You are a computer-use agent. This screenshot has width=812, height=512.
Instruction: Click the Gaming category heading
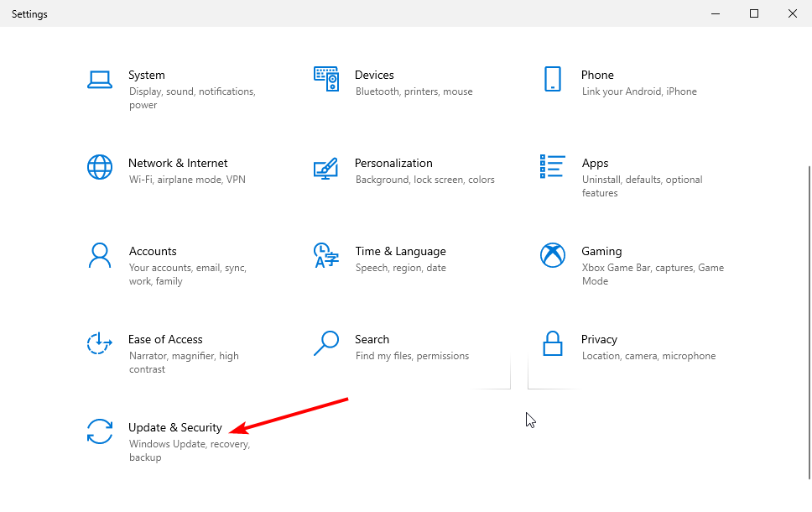[601, 251]
